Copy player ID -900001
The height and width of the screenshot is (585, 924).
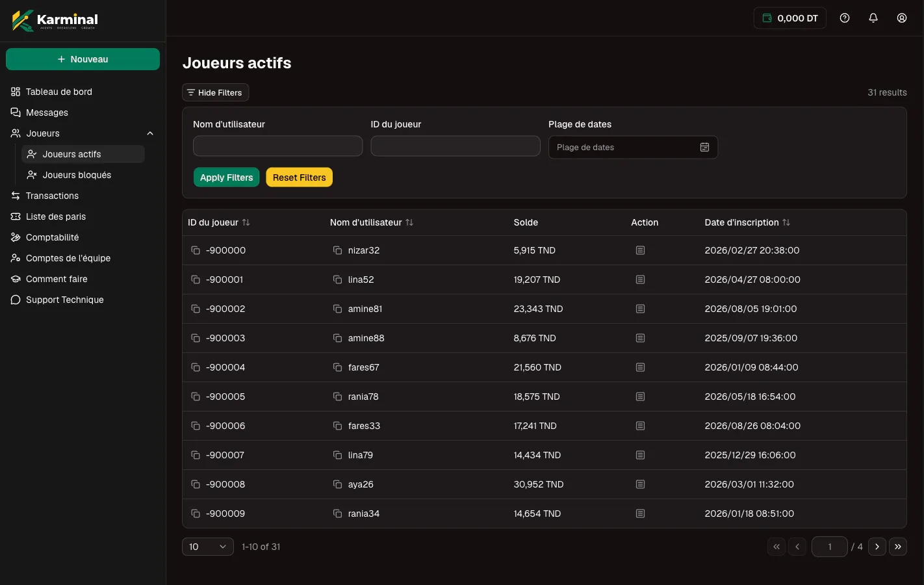tap(196, 279)
